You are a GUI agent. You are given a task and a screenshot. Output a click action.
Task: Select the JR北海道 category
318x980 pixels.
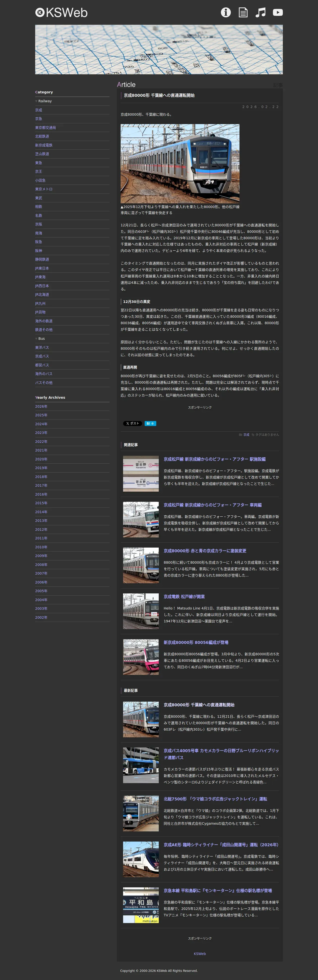(42, 294)
